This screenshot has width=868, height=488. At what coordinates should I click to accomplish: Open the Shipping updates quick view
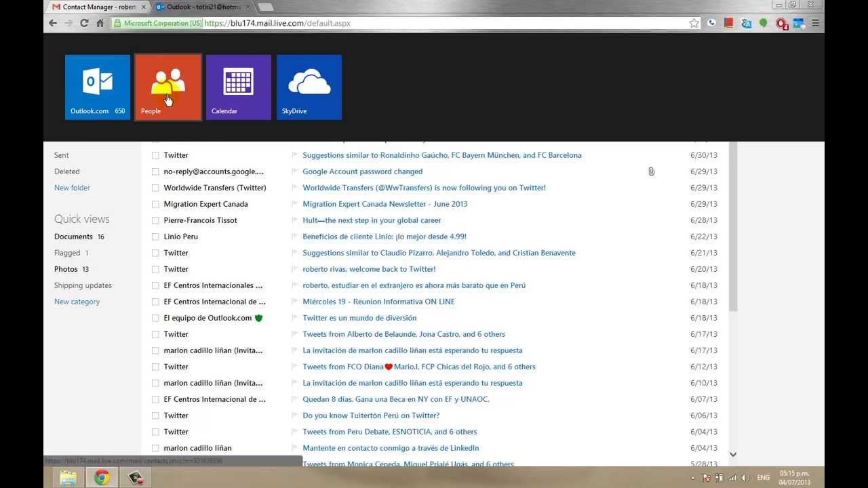[x=83, y=285]
